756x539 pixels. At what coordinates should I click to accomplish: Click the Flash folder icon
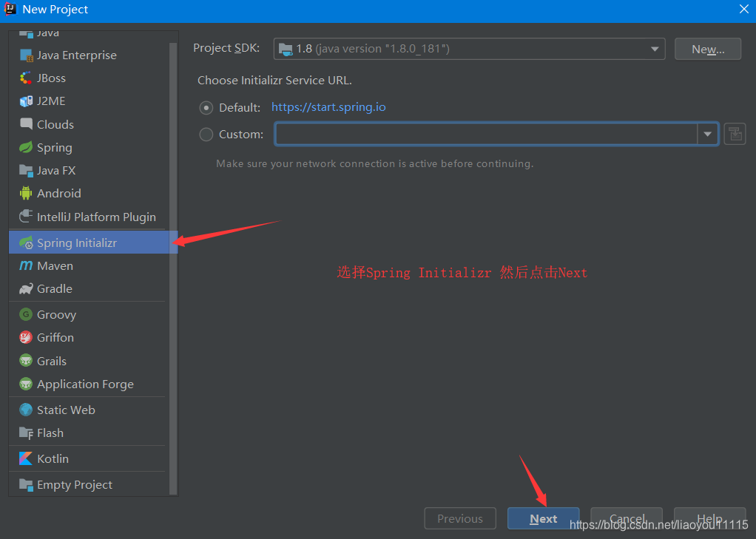point(26,433)
